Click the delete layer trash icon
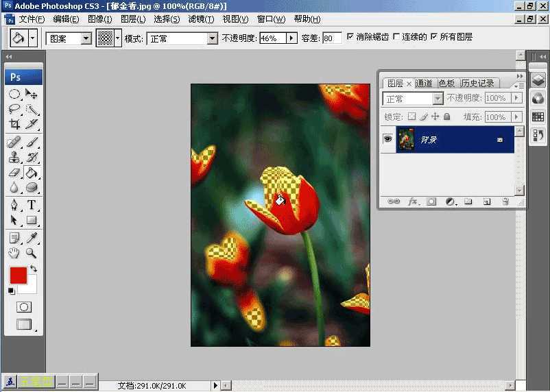 pos(505,202)
